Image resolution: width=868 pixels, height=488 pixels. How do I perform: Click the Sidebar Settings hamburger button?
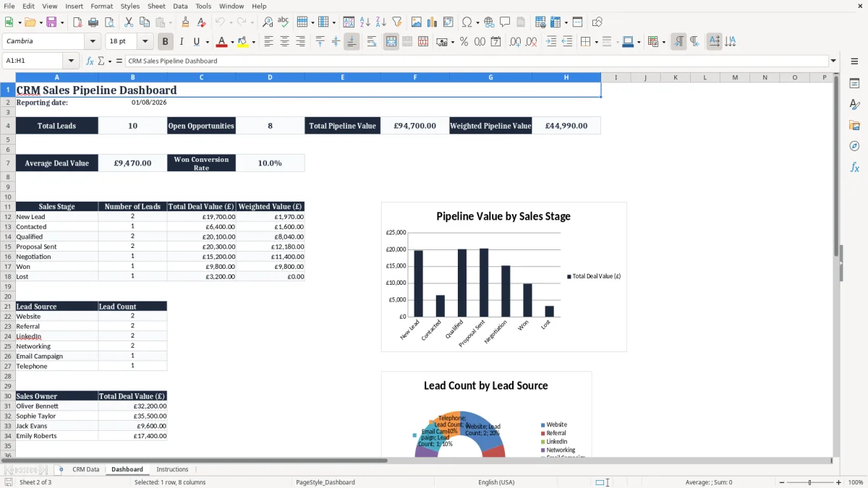tap(854, 61)
